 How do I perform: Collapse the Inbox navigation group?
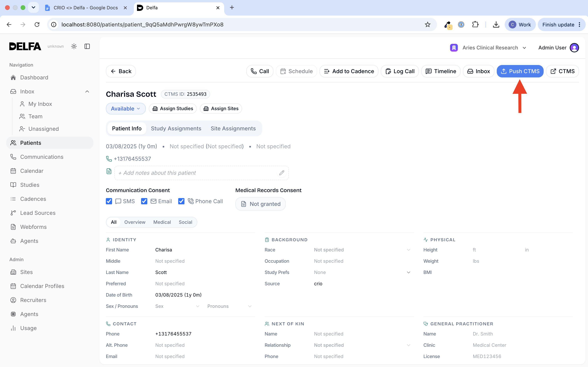click(x=87, y=91)
